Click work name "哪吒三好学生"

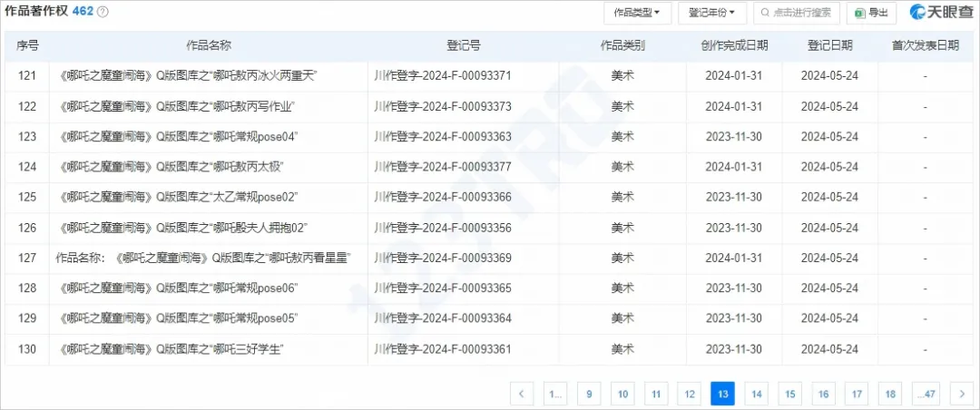tap(171, 348)
